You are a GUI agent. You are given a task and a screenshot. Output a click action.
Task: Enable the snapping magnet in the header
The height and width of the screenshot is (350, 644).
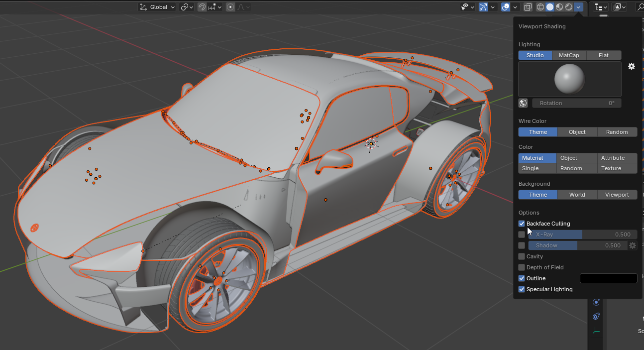[x=203, y=7]
